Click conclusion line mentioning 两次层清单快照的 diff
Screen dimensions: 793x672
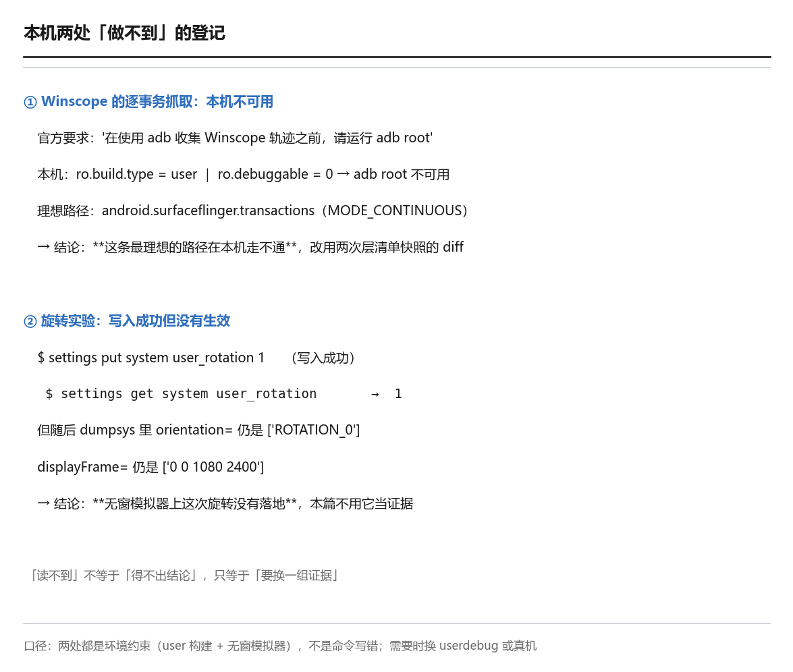pyautogui.click(x=250, y=247)
